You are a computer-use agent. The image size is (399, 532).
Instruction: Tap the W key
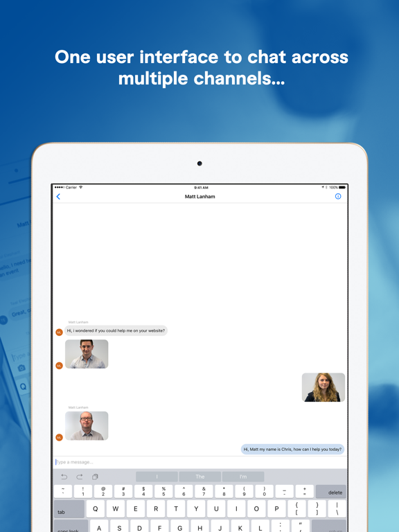click(116, 509)
